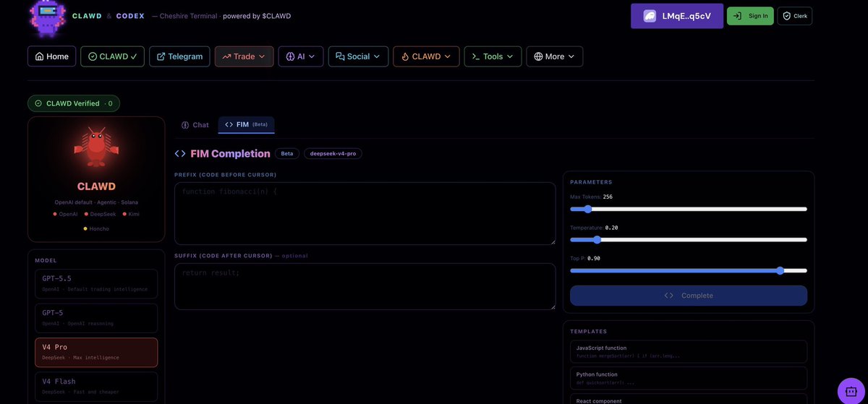This screenshot has width=868, height=404.
Task: Open the CLAWD verified nav button
Action: [x=112, y=56]
